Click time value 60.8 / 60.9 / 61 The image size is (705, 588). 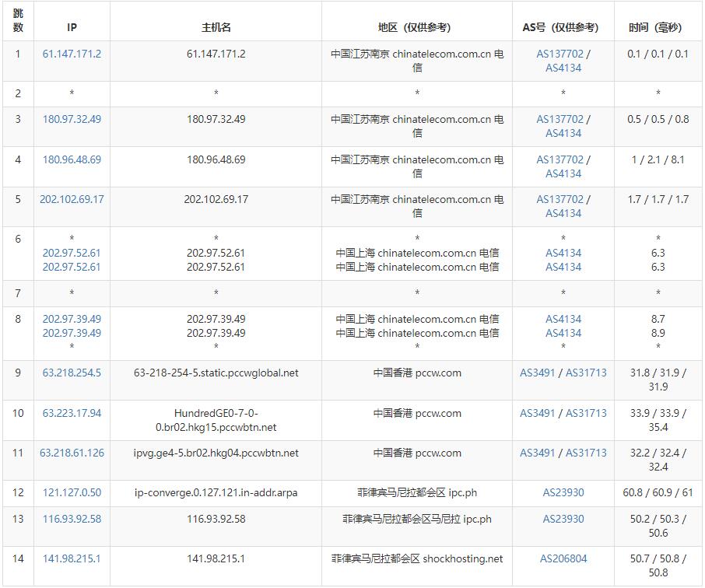[x=658, y=492]
